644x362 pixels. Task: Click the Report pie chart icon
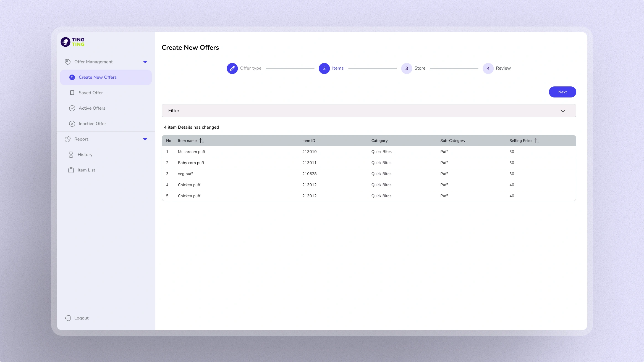pyautogui.click(x=67, y=139)
